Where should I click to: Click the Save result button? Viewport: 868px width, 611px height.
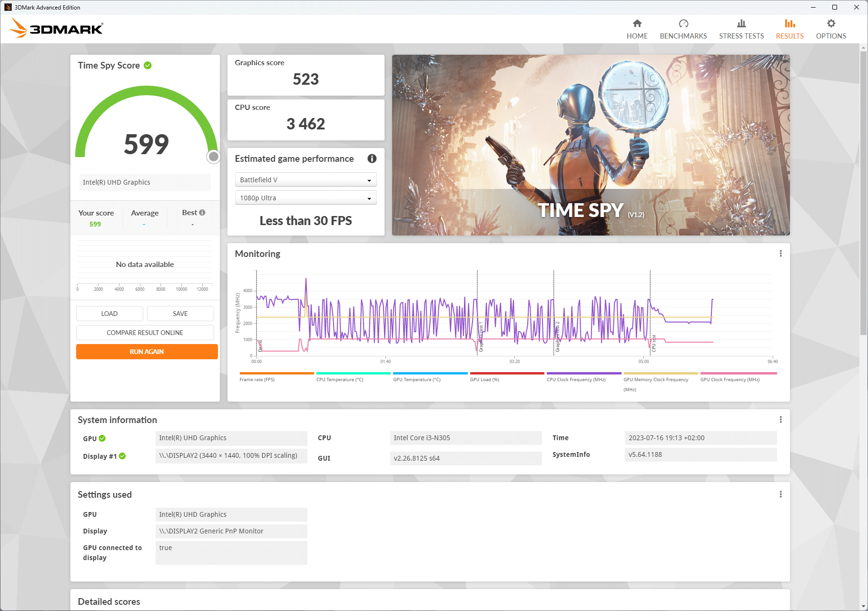click(x=180, y=314)
